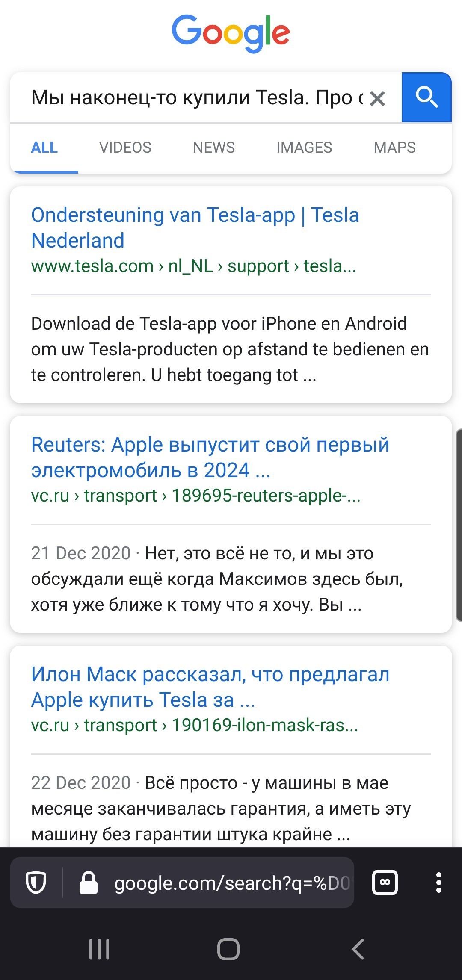Switch to the Images tab
Viewport: 462px width, 980px height.
[x=304, y=148]
